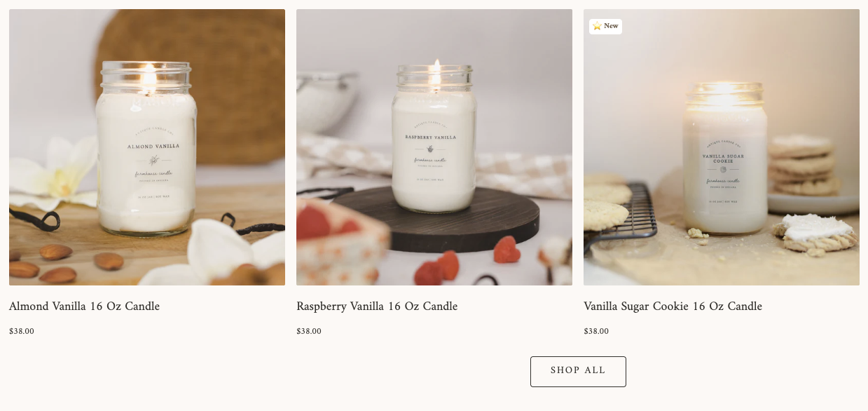
Task: Open the Raspberry Vanilla candle product image
Action: 434,147
